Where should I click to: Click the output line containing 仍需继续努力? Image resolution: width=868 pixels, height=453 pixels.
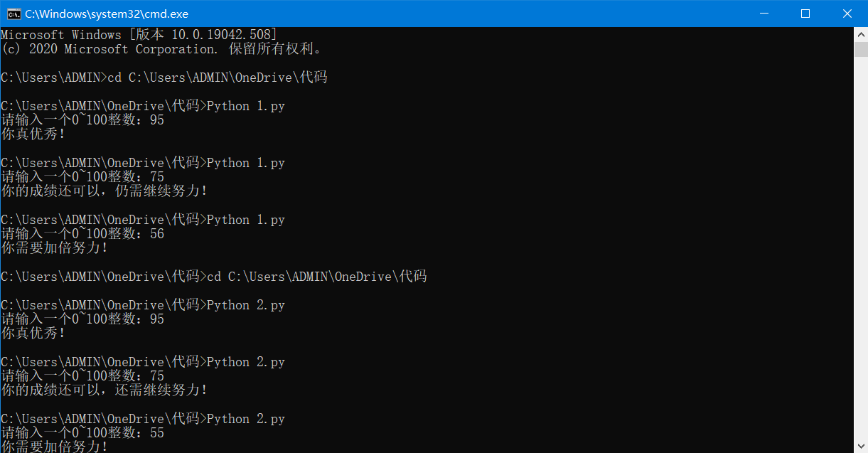click(105, 191)
